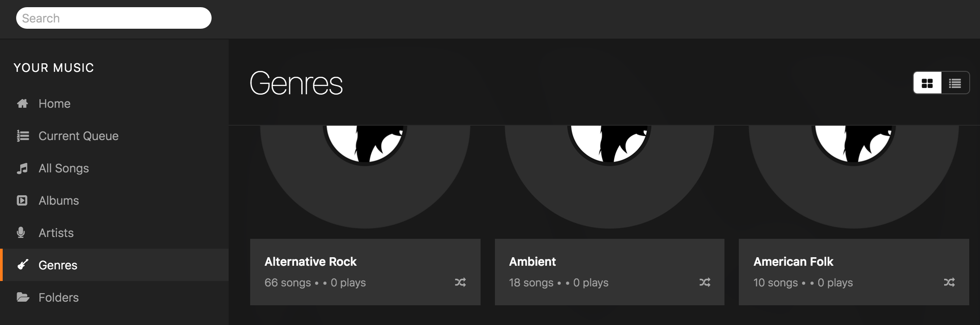Viewport: 980px width, 325px height.
Task: Shuffle the American Folk genre
Action: 949,282
